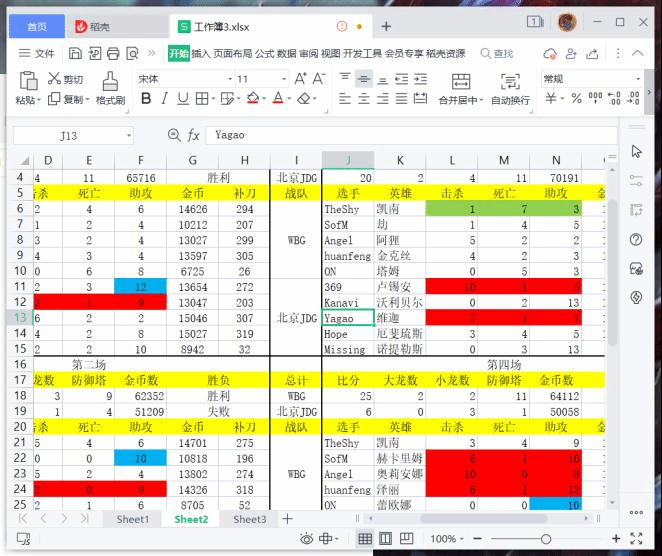Go to the Home tab
662x556 pixels.
click(x=37, y=27)
